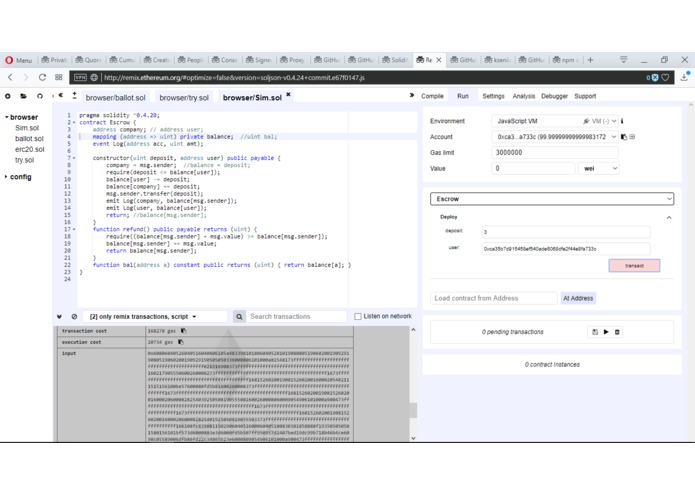Copy the execution cost value

tap(181, 342)
